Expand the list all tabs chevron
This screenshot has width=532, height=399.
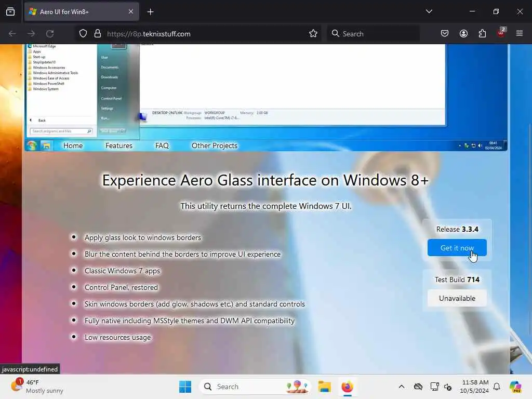[429, 11]
